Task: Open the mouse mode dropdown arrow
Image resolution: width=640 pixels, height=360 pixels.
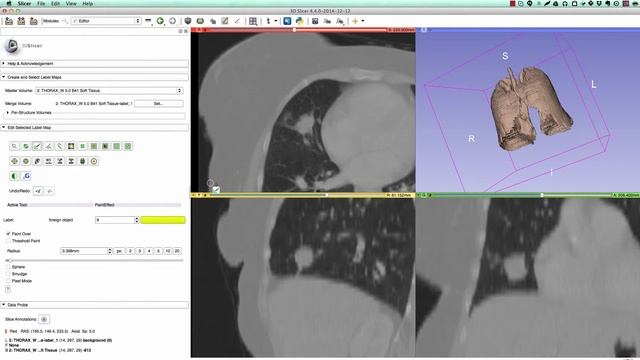Action: coord(276,21)
